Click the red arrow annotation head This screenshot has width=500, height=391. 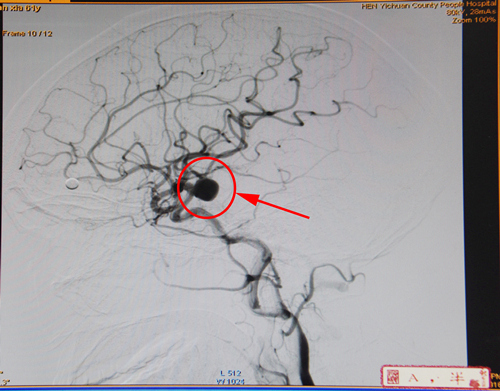pyautogui.click(x=248, y=198)
